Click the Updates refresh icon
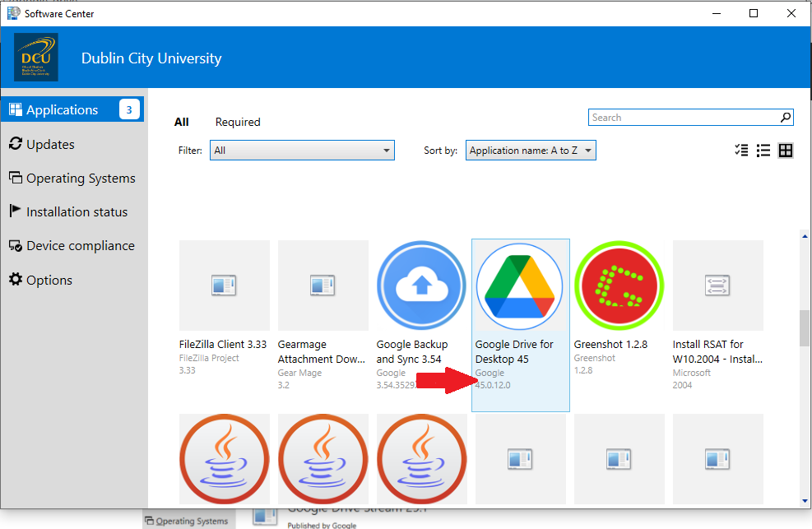 pos(16,143)
